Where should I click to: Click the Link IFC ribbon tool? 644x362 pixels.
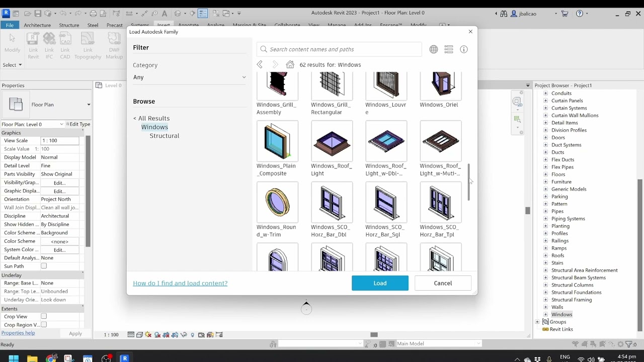click(49, 46)
